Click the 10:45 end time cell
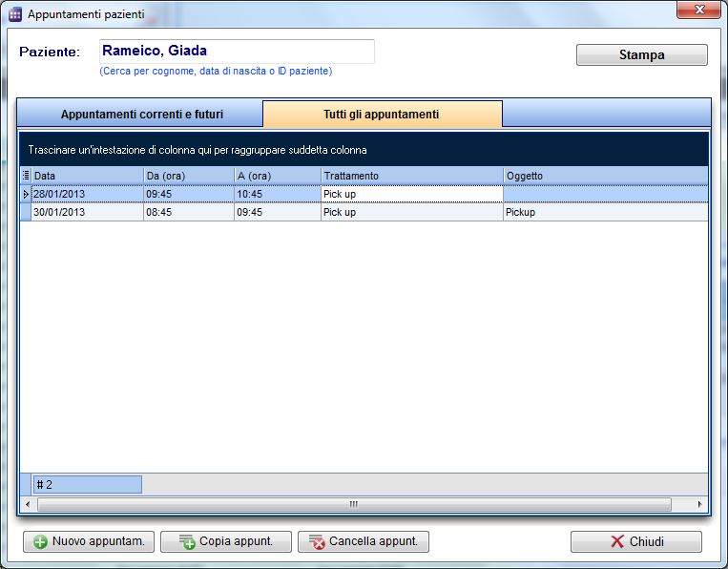Viewport: 728px width, 569px height. (278, 194)
